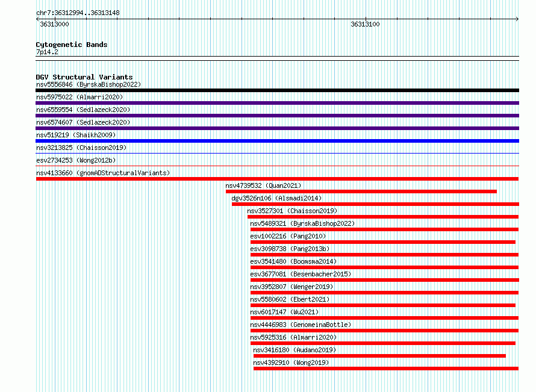The image size is (536, 392).
Task: Click the red bar under esv3098738 (Pang2013b)
Action: pyautogui.click(x=384, y=255)
